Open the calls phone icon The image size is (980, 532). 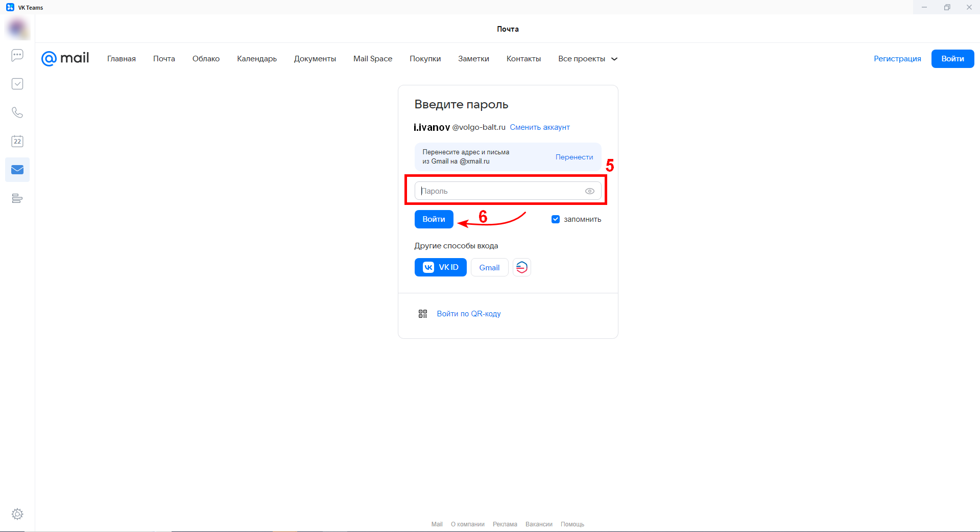17,112
